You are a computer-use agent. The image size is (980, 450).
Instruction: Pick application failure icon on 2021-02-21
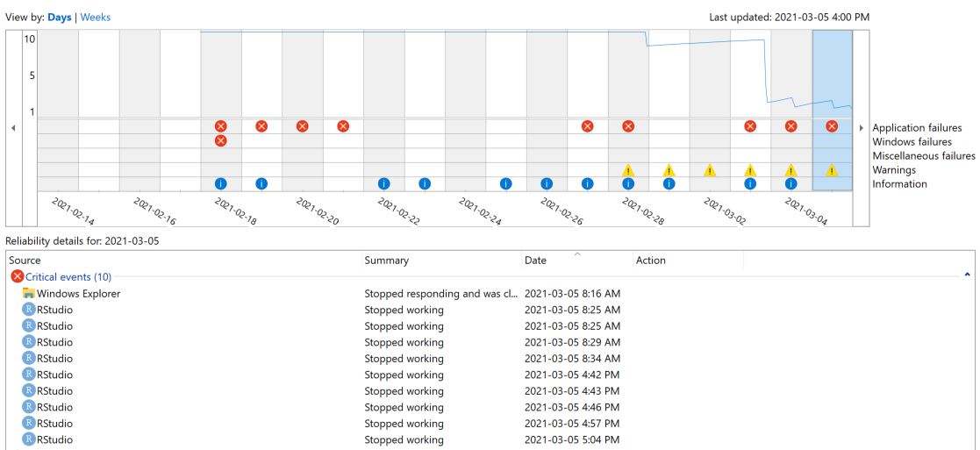[x=343, y=126]
